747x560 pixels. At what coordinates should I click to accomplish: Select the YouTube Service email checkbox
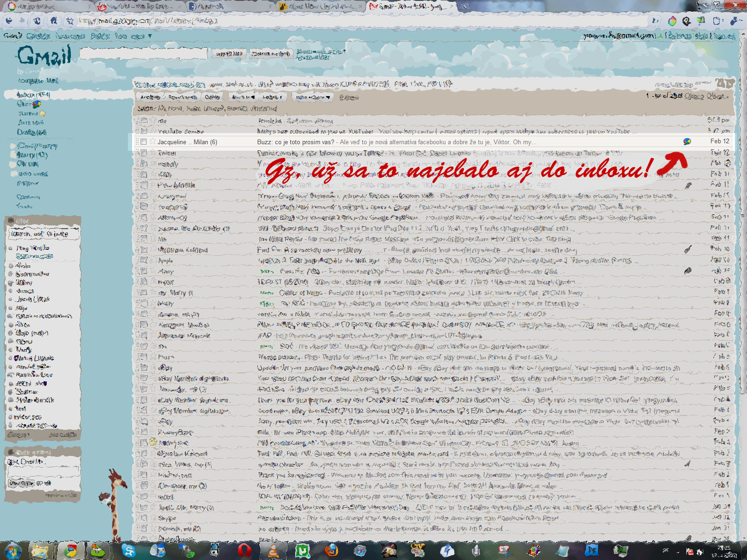[144, 131]
